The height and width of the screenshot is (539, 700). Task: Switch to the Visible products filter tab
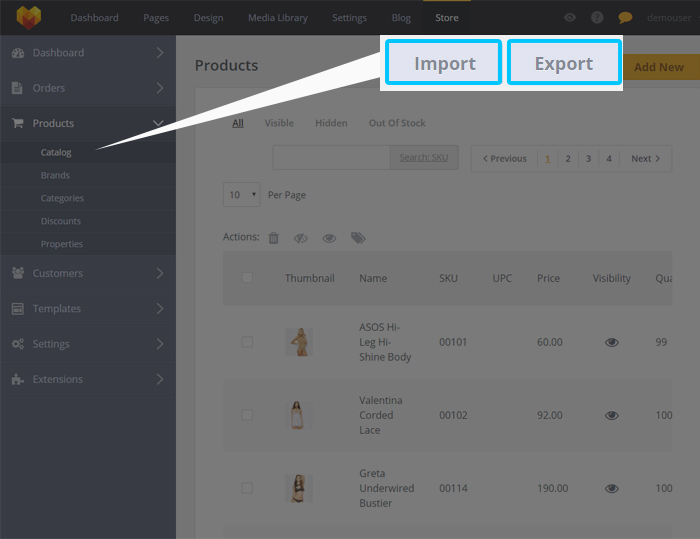pos(279,123)
